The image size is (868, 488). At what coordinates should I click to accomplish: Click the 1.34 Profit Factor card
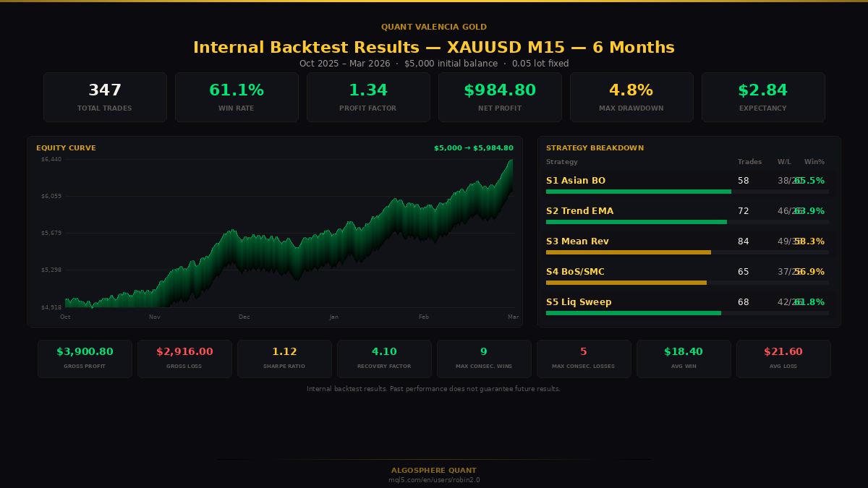(368, 97)
